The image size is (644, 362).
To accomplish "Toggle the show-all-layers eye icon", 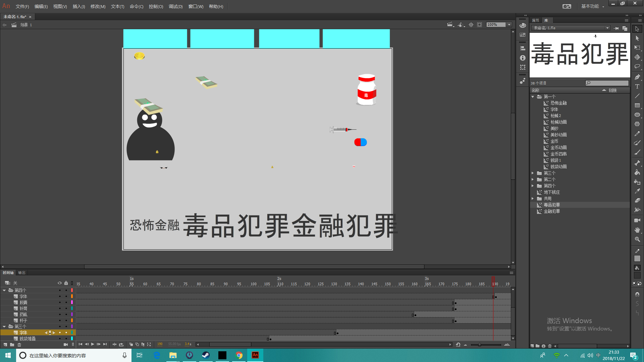I will point(60,283).
